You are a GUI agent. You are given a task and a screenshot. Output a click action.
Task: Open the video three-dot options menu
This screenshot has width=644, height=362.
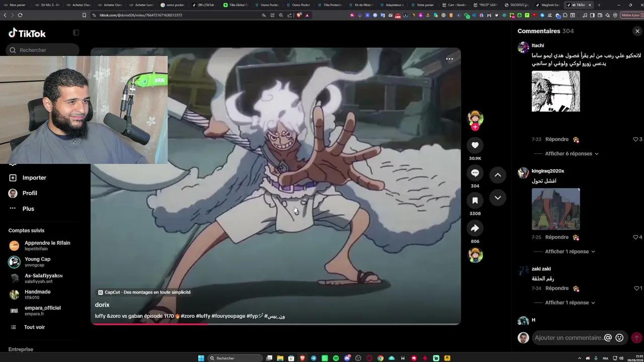pos(449,59)
